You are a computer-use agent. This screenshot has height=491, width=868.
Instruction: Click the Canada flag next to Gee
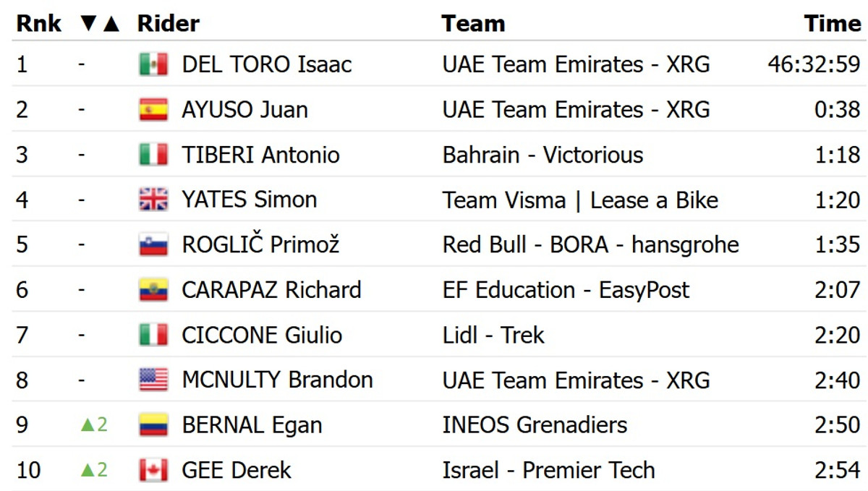153,470
